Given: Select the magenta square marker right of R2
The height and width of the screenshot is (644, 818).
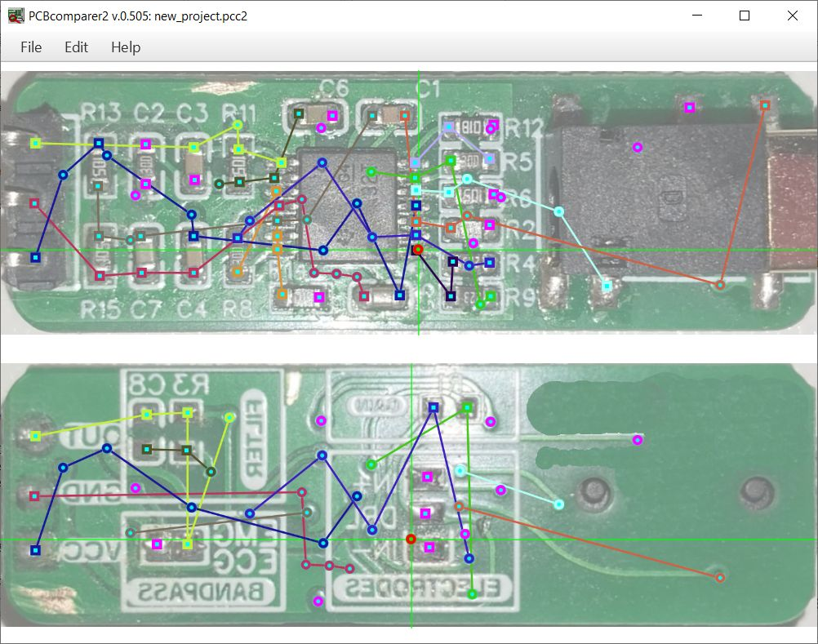Looking at the screenshot, I should pos(489,224).
